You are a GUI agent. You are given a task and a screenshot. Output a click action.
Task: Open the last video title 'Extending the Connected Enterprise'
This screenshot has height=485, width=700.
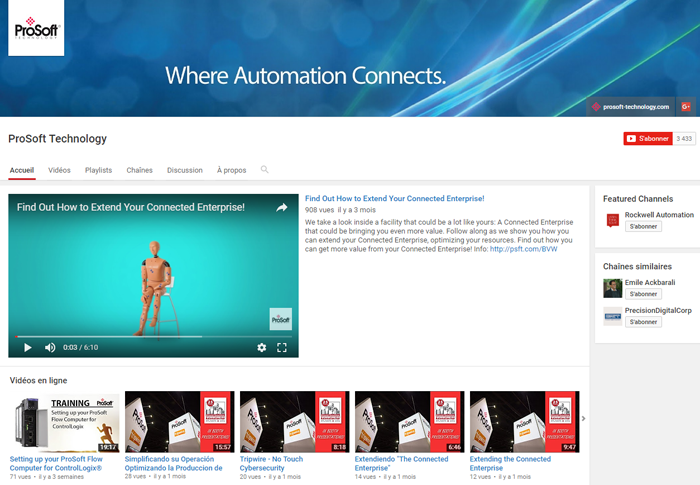510,464
